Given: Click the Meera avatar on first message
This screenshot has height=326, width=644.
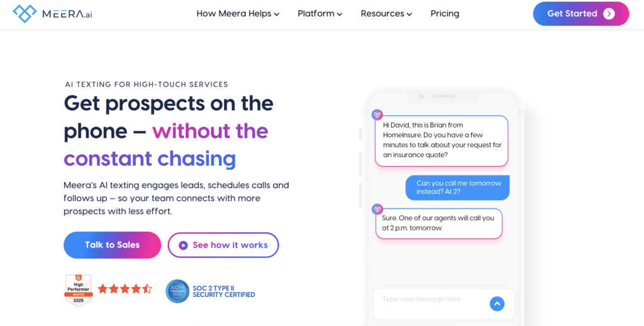Looking at the screenshot, I should [x=377, y=115].
